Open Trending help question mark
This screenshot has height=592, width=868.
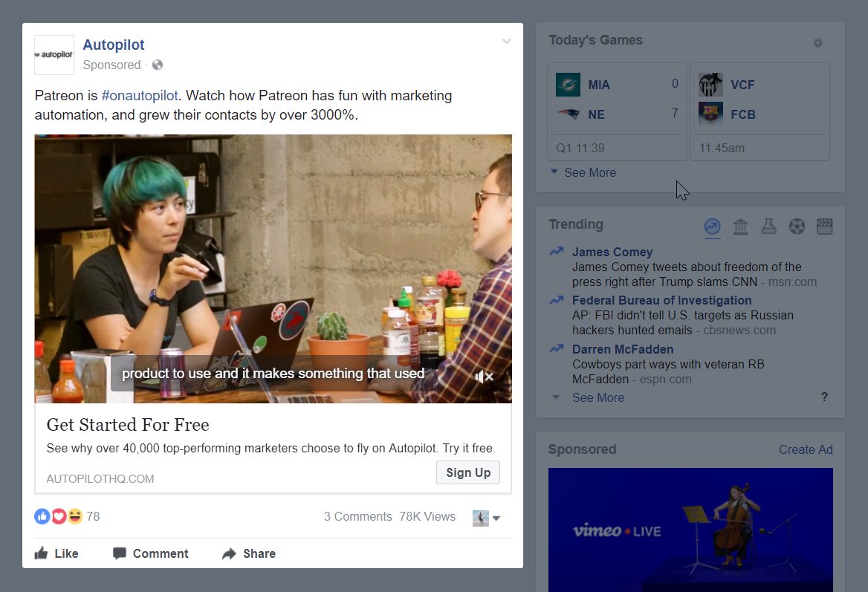tap(824, 397)
